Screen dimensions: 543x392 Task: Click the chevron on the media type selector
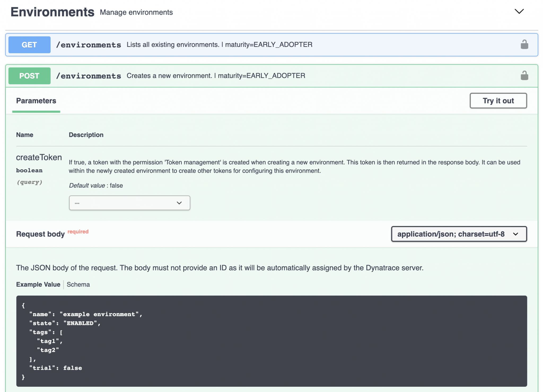pyautogui.click(x=516, y=234)
